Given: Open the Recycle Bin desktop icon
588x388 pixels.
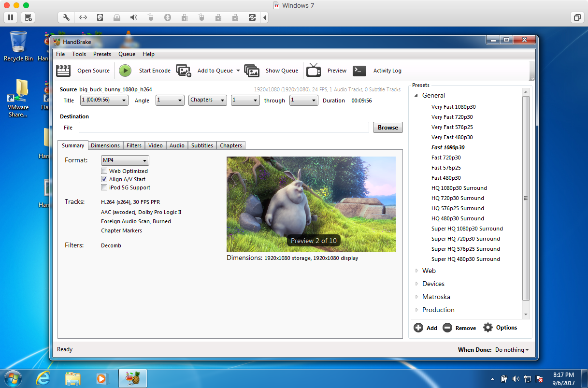Looking at the screenshot, I should [18, 46].
